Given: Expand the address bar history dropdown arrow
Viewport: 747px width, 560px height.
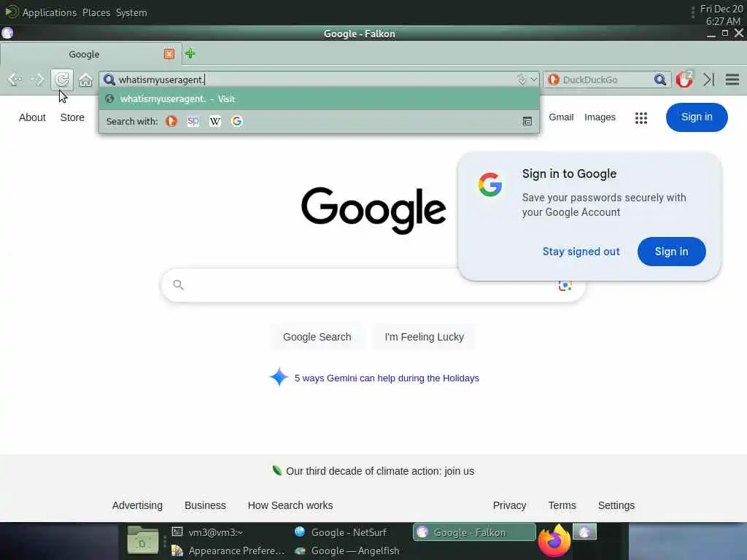Looking at the screenshot, I should click(x=533, y=79).
